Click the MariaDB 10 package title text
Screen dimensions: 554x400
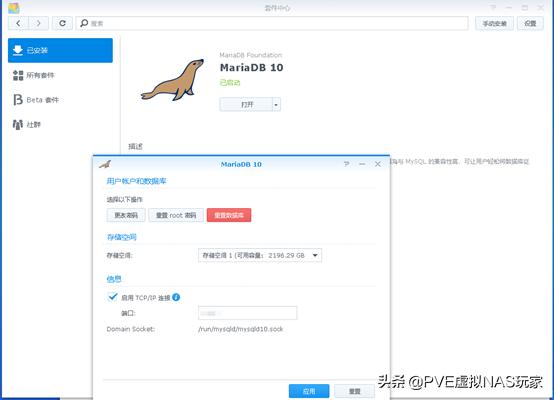pos(252,67)
